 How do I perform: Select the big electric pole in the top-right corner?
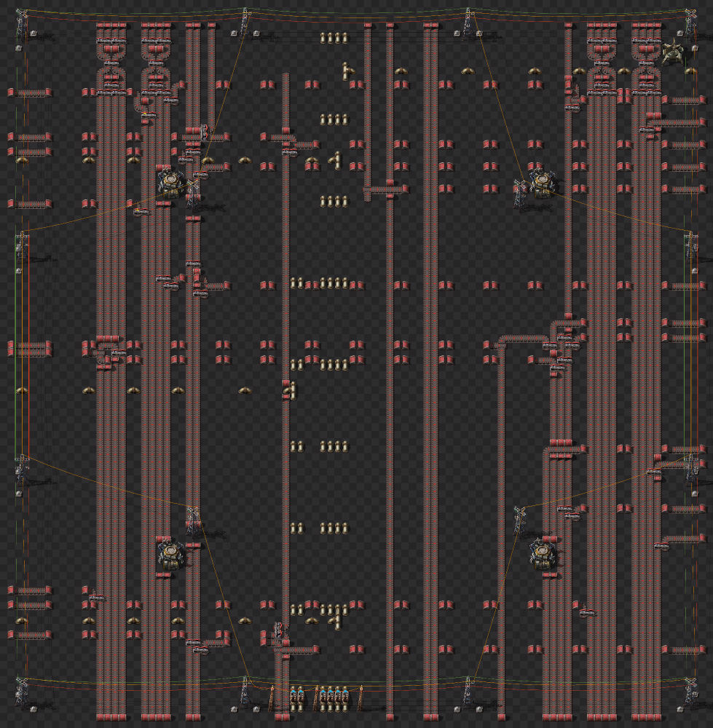[690, 23]
